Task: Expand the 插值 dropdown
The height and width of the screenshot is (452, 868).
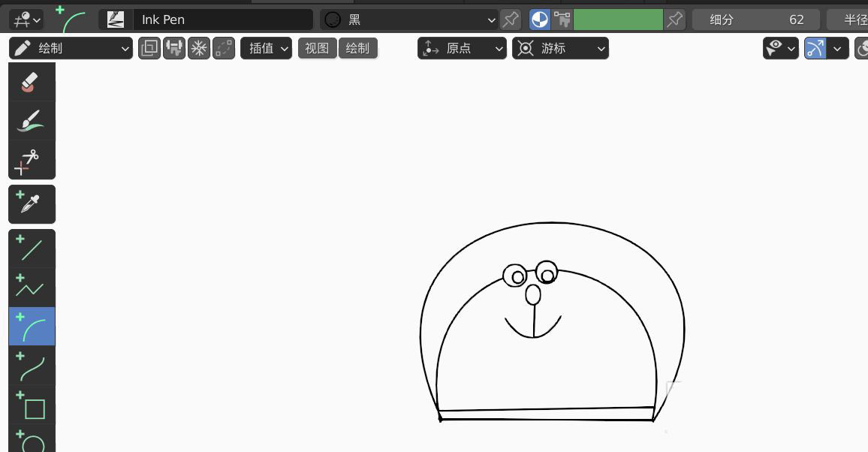Action: point(267,49)
